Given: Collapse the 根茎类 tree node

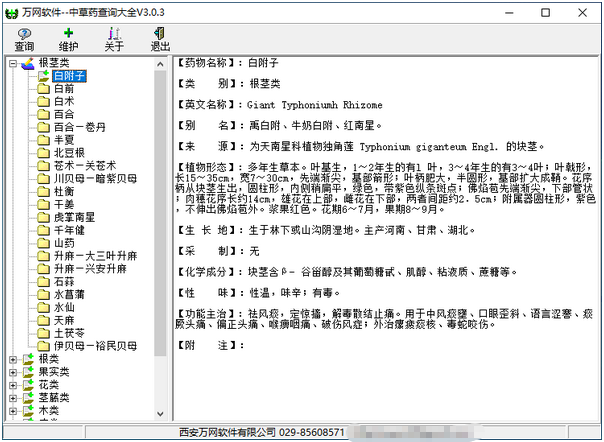Looking at the screenshot, I should [13, 63].
